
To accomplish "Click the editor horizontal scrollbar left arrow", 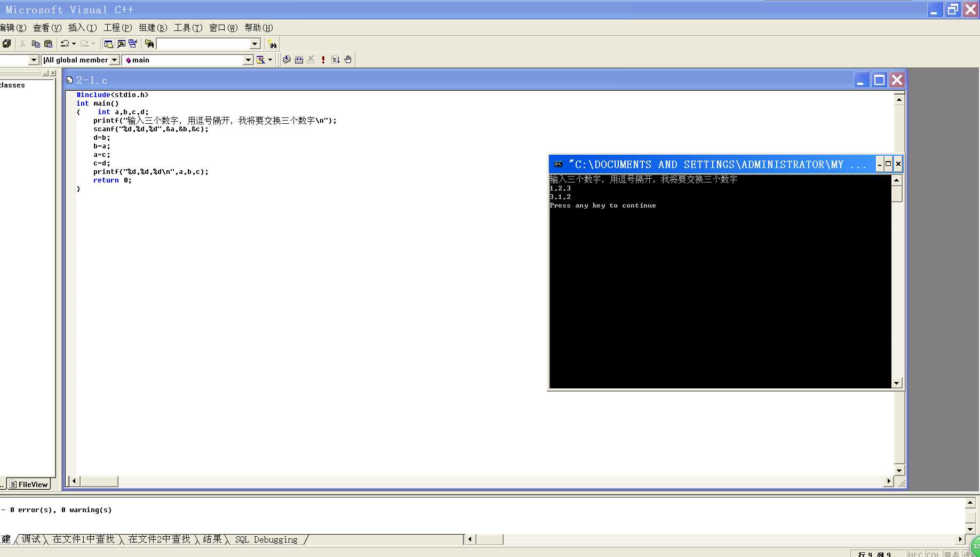I will 74,481.
